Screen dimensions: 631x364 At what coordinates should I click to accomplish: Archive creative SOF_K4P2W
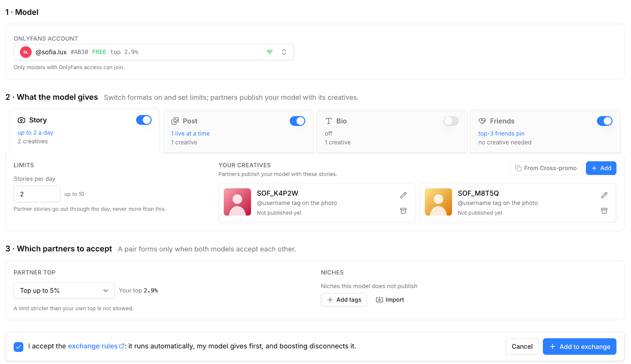pos(403,211)
